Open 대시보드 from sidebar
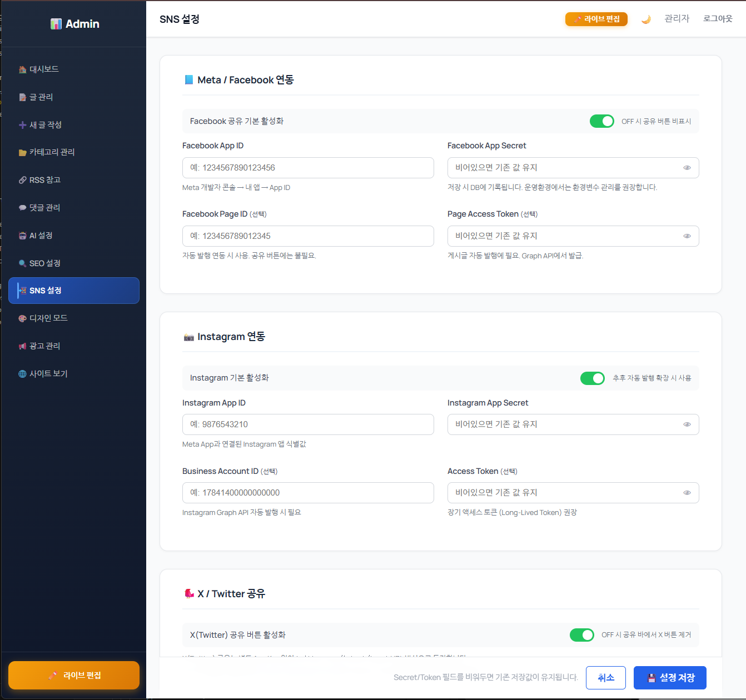Screen dimensions: 746x700 point(44,69)
